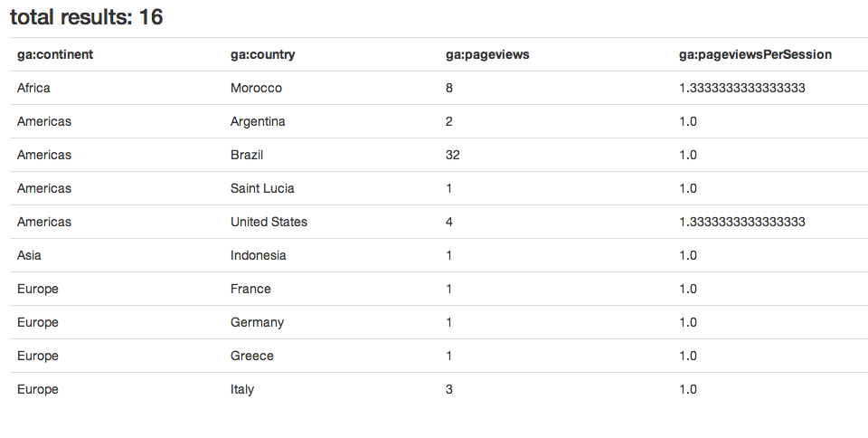Select the Indonesia country cell

tap(258, 255)
